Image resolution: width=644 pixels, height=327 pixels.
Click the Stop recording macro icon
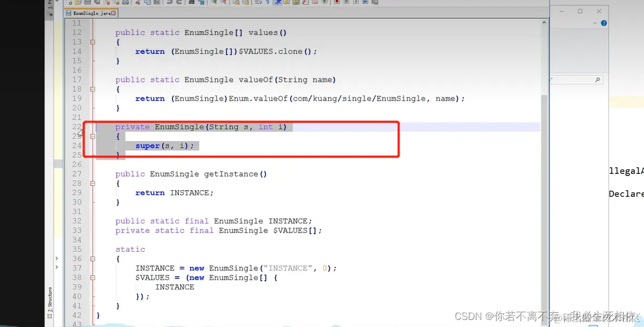pos(346,2)
